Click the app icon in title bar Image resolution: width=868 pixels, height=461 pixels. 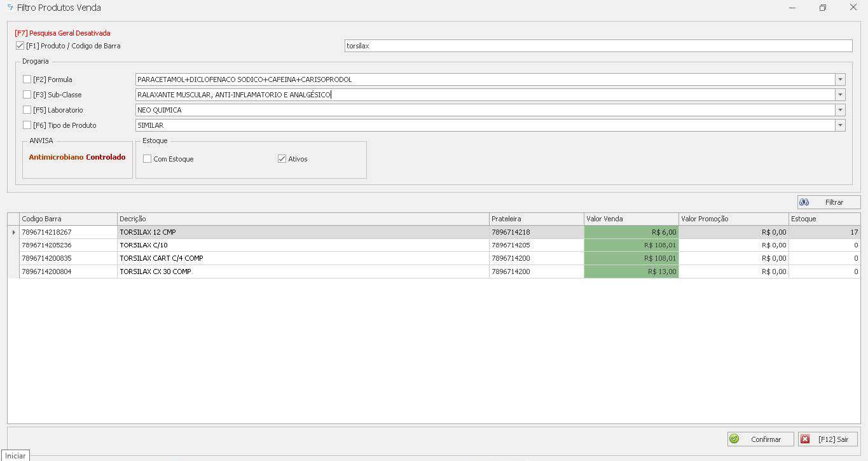pos(10,8)
